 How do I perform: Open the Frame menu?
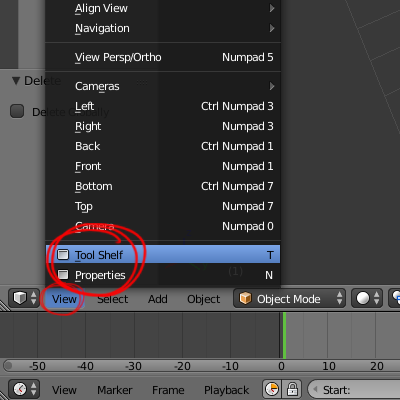pos(168,390)
